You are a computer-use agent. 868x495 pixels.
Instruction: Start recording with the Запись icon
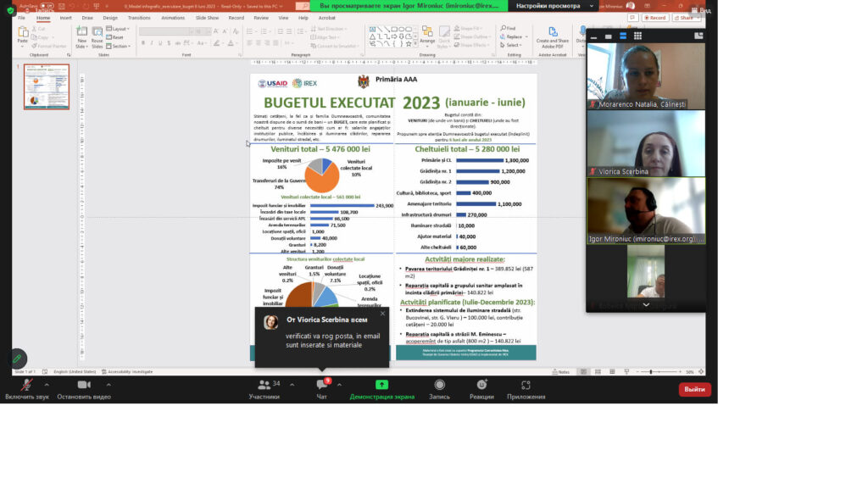click(x=439, y=386)
